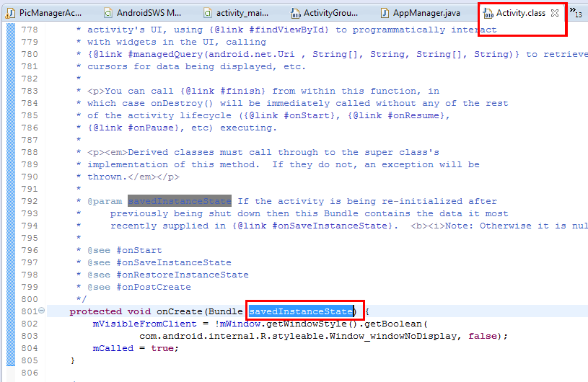588x382 pixels.
Task: Click mVisibleFromClient on line 802
Action: (x=145, y=324)
